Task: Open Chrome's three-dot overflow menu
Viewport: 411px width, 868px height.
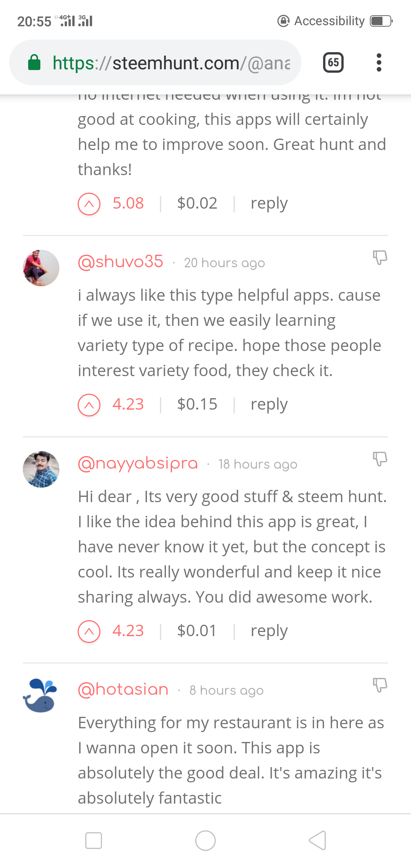Action: point(379,62)
